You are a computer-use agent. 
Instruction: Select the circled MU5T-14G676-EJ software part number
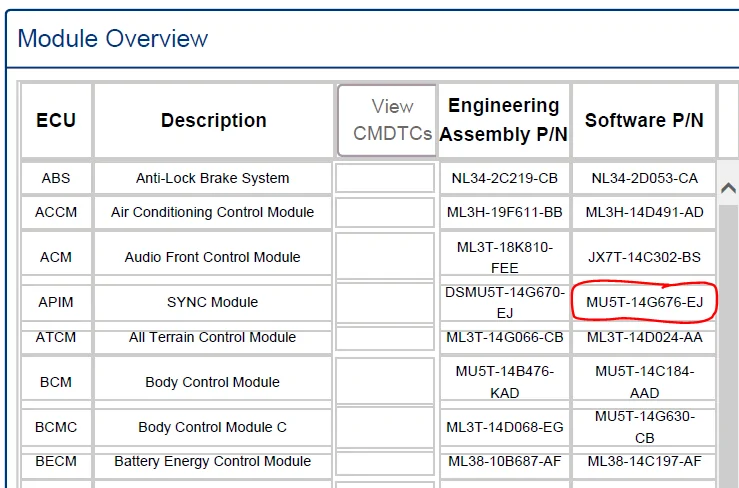pos(644,302)
